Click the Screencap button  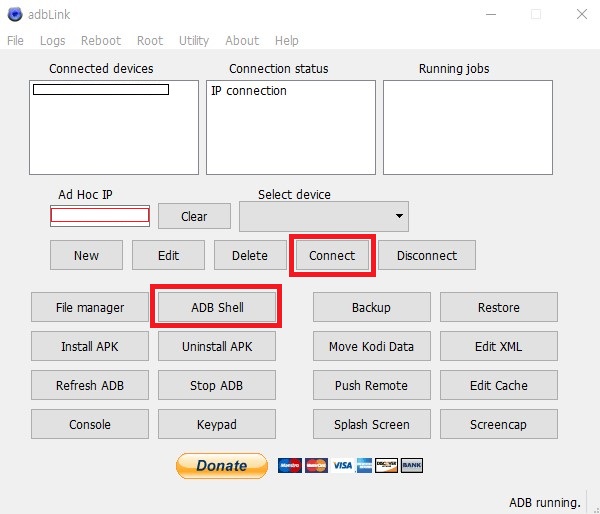click(499, 424)
